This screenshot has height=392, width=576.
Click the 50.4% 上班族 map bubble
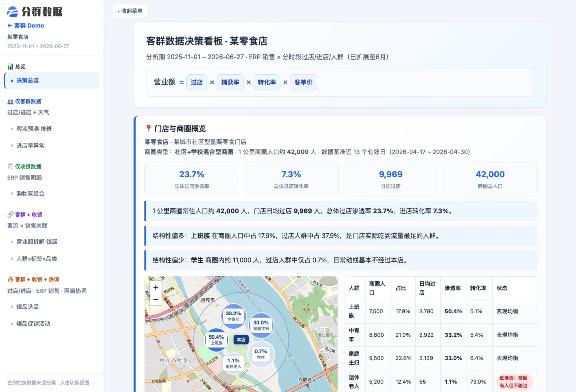tap(216, 340)
